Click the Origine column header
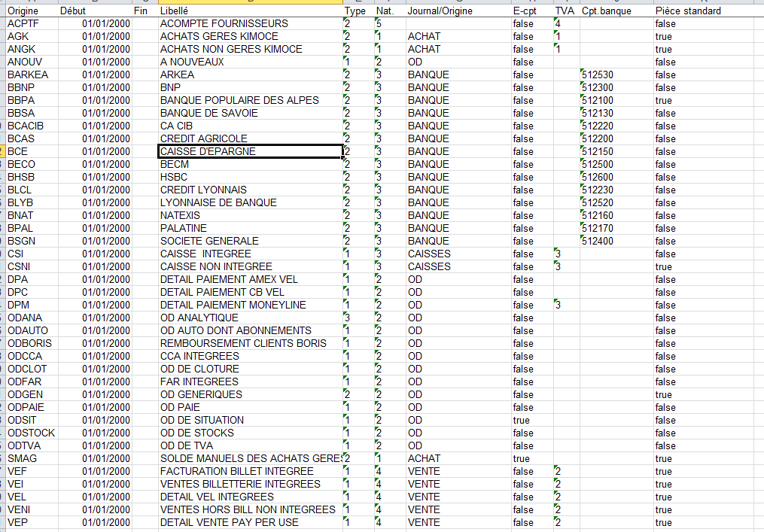 (23, 11)
